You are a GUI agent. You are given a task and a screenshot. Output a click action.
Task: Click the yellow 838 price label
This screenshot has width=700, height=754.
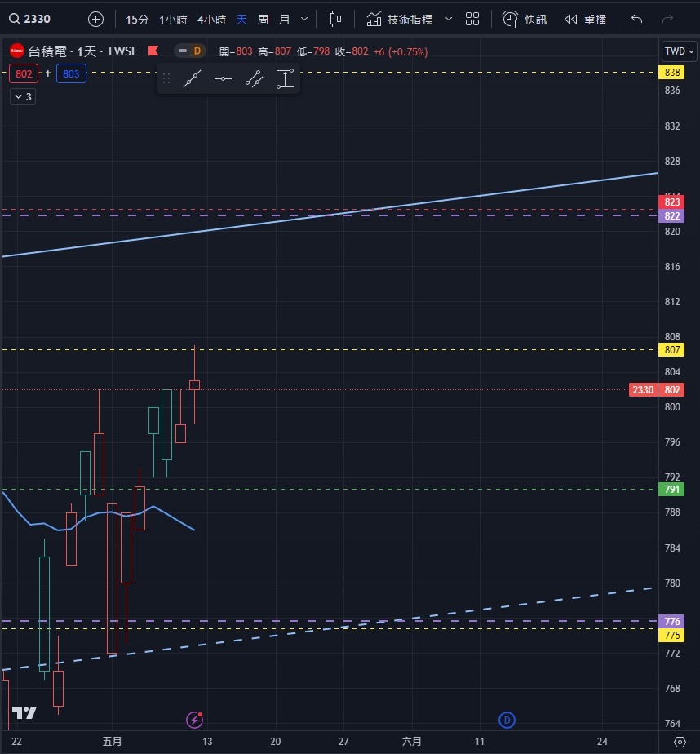(671, 73)
